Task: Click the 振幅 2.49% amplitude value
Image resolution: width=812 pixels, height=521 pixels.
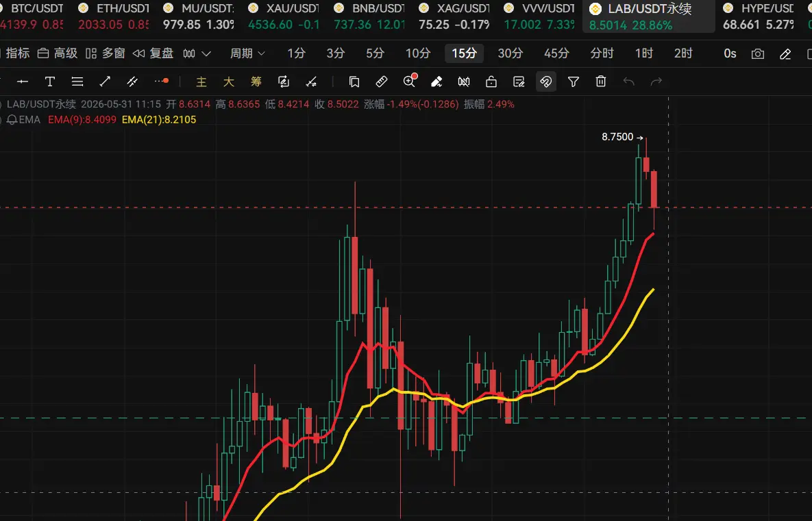Action: tap(489, 104)
